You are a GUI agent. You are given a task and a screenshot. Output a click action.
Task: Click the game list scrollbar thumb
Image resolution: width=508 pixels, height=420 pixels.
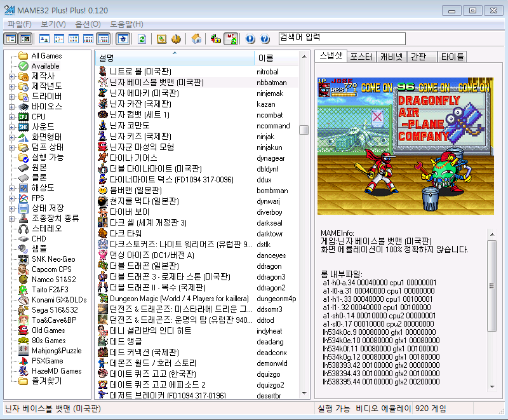tap(304, 130)
